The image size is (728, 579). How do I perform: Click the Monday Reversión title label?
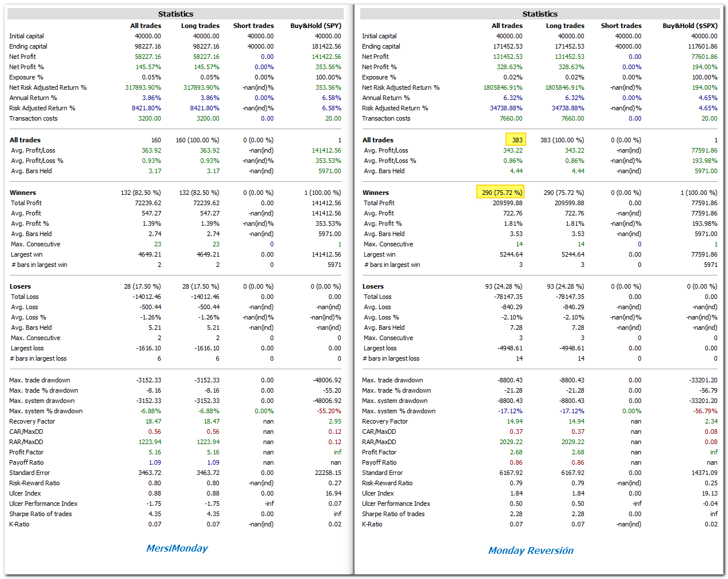(x=531, y=550)
